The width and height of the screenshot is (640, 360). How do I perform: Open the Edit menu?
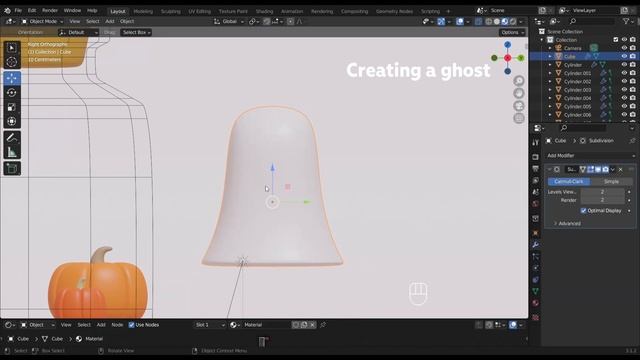32,11
